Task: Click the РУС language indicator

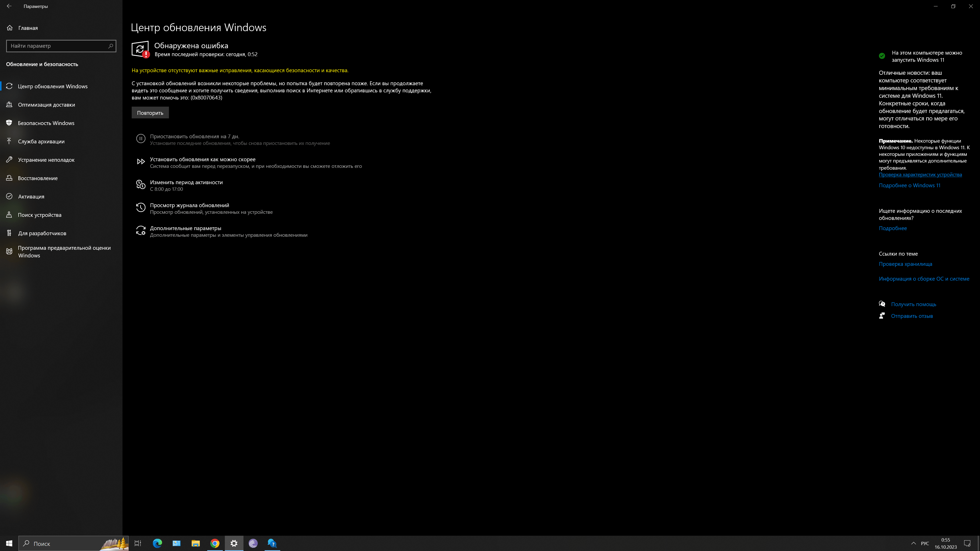Action: pyautogui.click(x=925, y=543)
